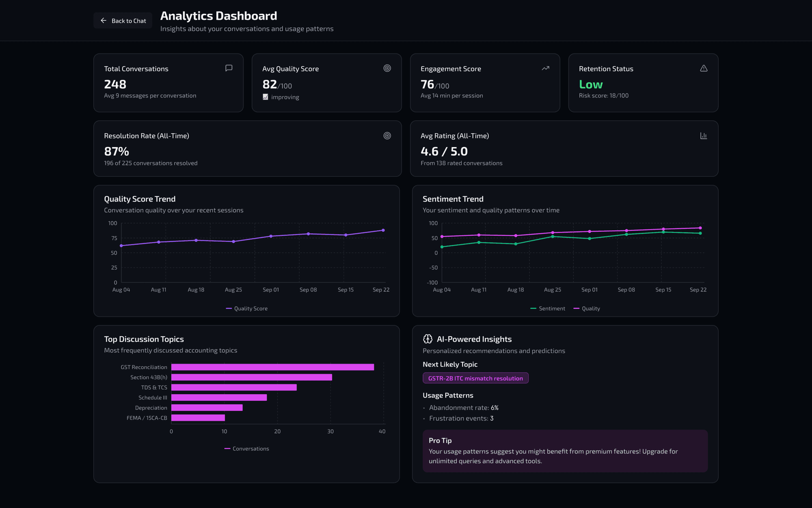Click the target icon in Resolution Rate card
The height and width of the screenshot is (508, 812).
pyautogui.click(x=387, y=136)
